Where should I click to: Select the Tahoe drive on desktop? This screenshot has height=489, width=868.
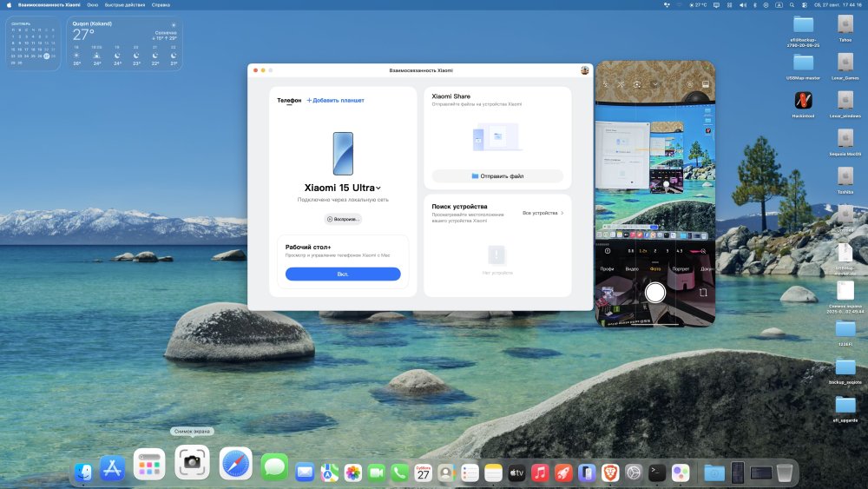845,28
